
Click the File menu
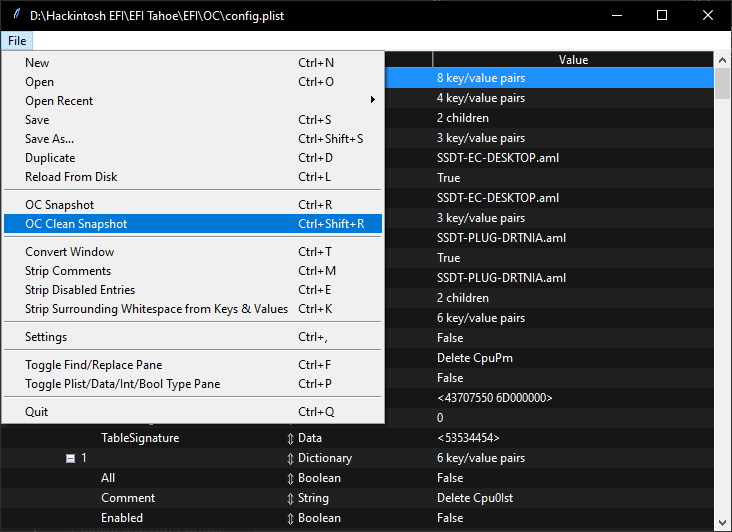tap(17, 41)
